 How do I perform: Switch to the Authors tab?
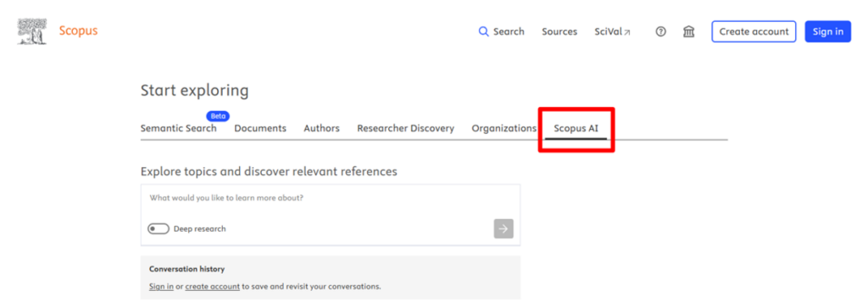tap(321, 128)
